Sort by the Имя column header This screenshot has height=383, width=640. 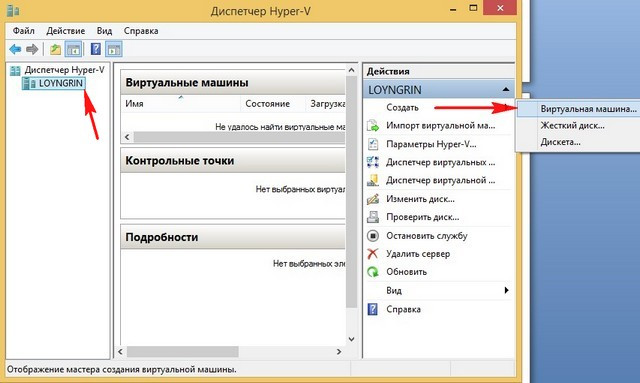point(180,104)
